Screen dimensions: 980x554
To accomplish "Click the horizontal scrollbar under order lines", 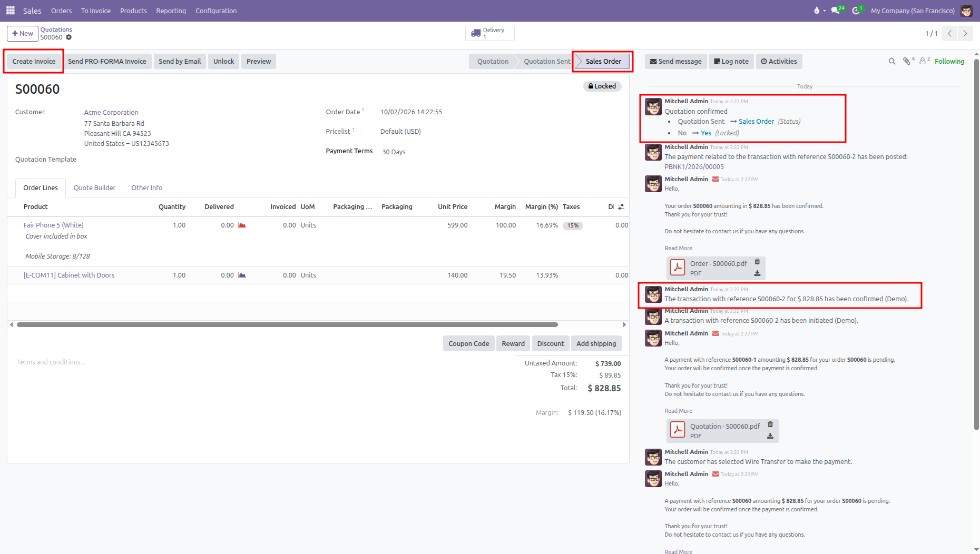I will 287,325.
